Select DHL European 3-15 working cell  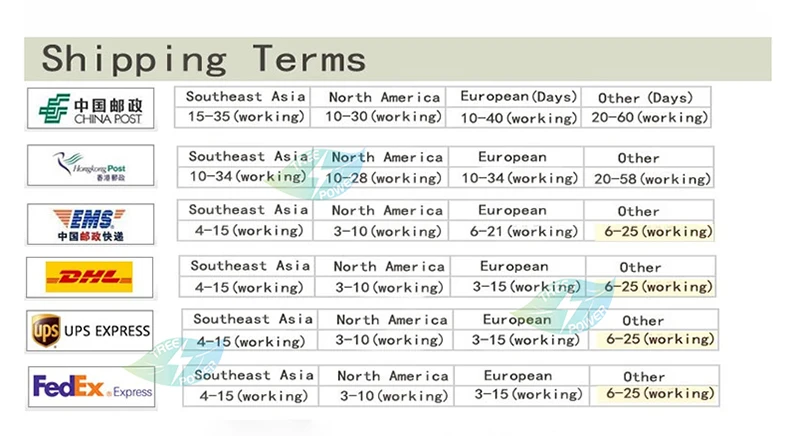(518, 287)
